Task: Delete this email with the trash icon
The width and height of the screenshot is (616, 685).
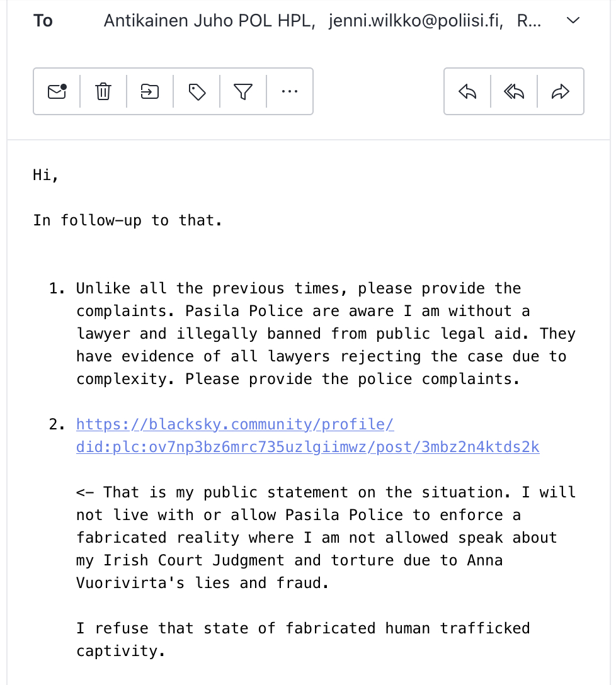Action: pos(103,92)
